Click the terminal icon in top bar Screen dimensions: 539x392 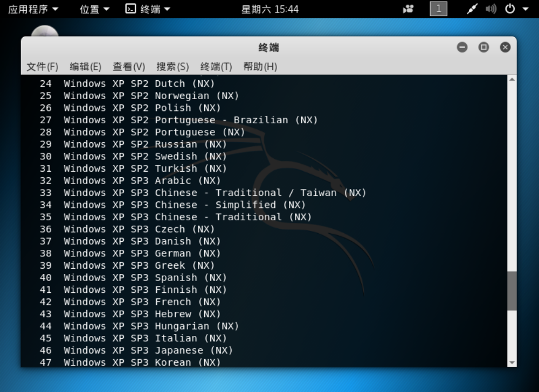[130, 9]
